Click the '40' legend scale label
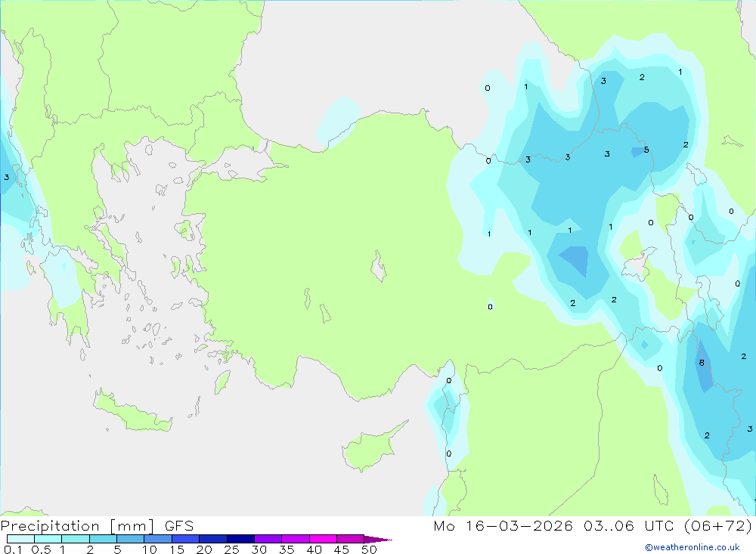The image size is (756, 554). coord(314,549)
